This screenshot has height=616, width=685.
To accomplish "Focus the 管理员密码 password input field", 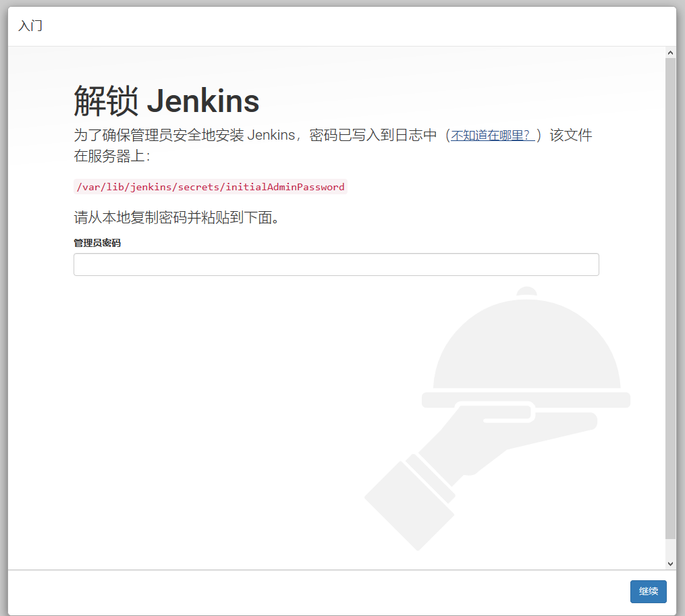I will (x=336, y=264).
